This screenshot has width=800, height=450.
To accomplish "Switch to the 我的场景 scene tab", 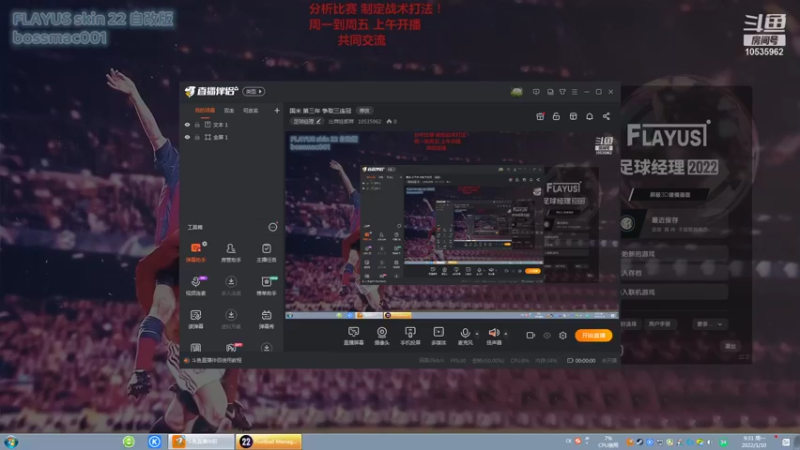I will coord(205,110).
